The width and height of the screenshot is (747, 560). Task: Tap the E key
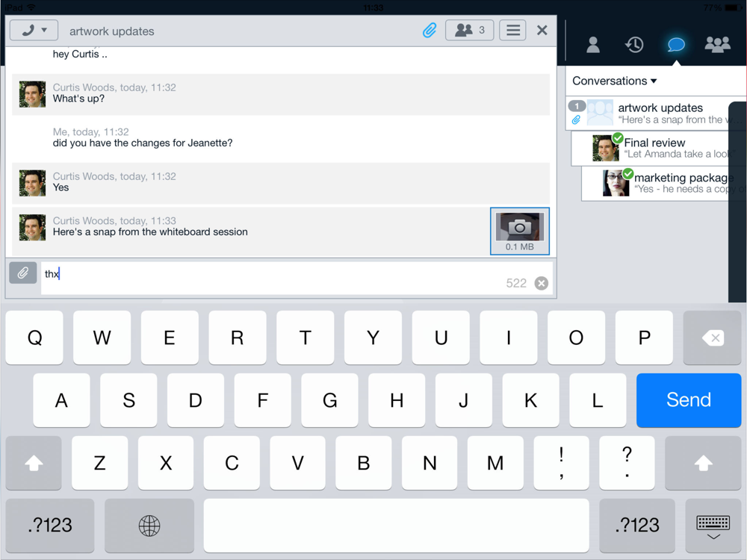[x=170, y=337]
